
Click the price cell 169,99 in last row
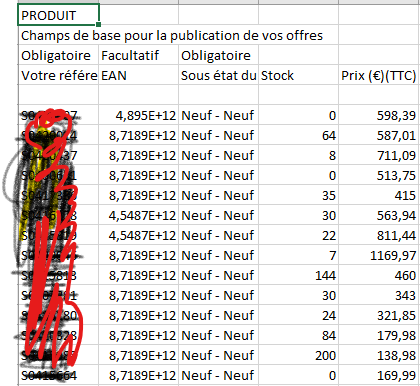(379, 375)
